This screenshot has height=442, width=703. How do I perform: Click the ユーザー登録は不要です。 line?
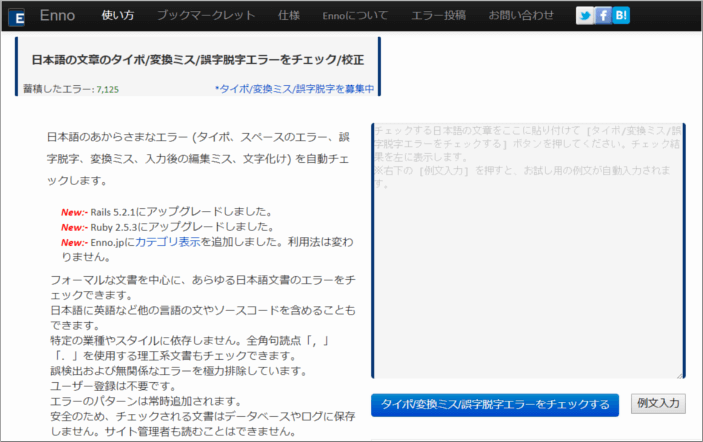tap(114, 386)
